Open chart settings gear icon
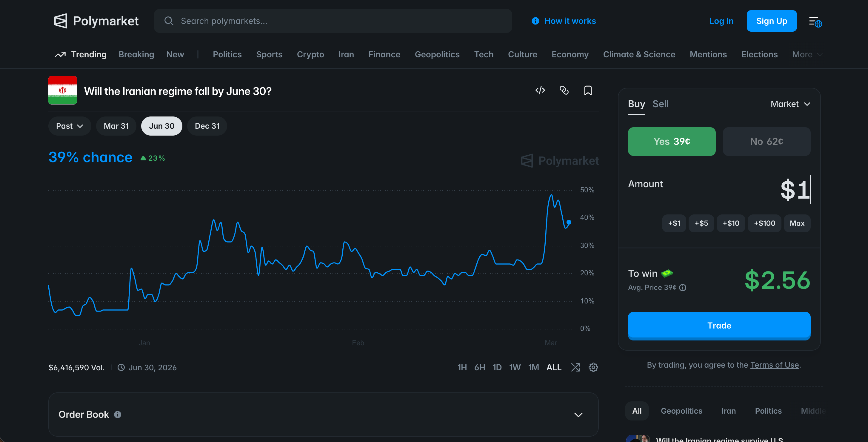Viewport: 868px width, 442px height. coord(593,367)
